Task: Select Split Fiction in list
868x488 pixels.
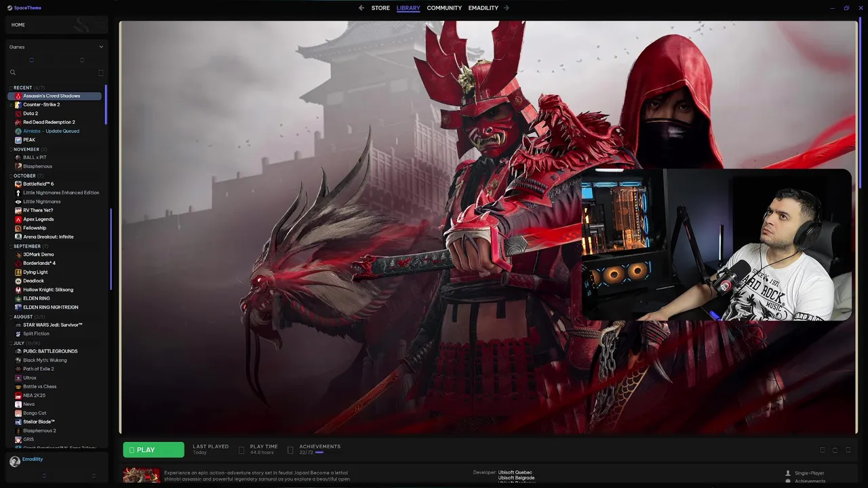Action: [37, 334]
